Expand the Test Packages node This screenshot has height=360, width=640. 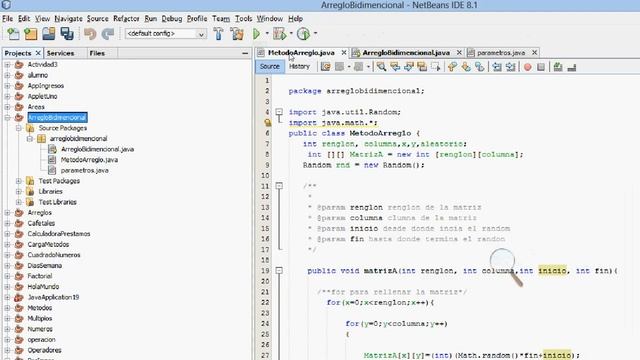point(19,181)
